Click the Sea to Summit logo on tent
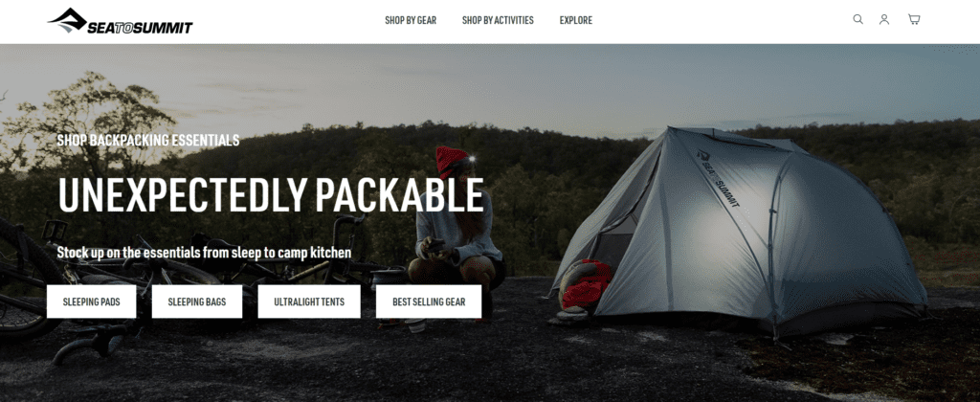Viewport: 980px width, 402px height. tap(719, 179)
